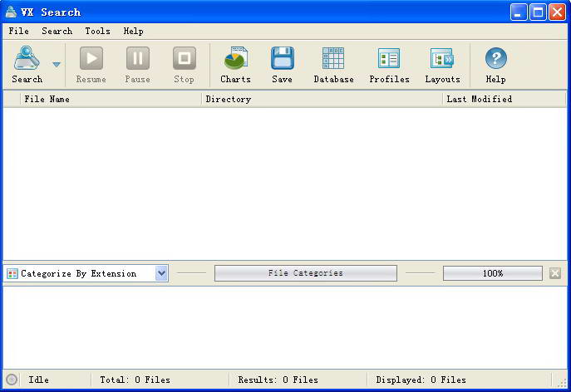Image resolution: width=571 pixels, height=392 pixels.
Task: Open Help from the toolbar question mark
Action: pyautogui.click(x=495, y=65)
